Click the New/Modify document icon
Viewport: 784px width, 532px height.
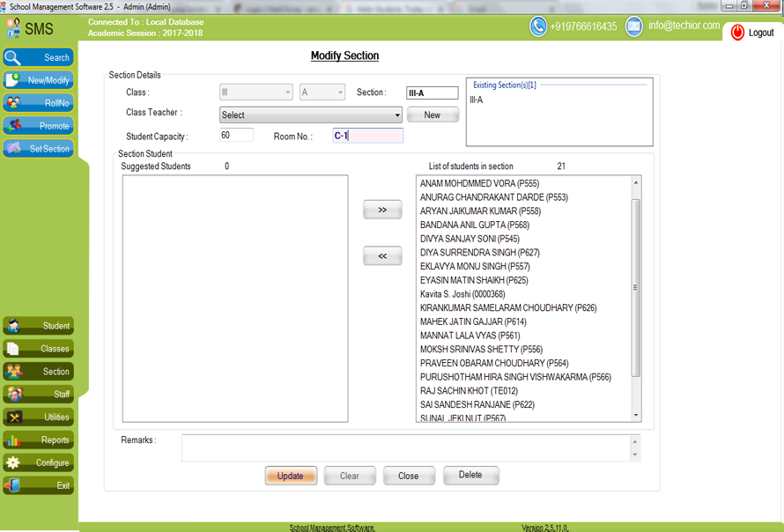(x=12, y=80)
